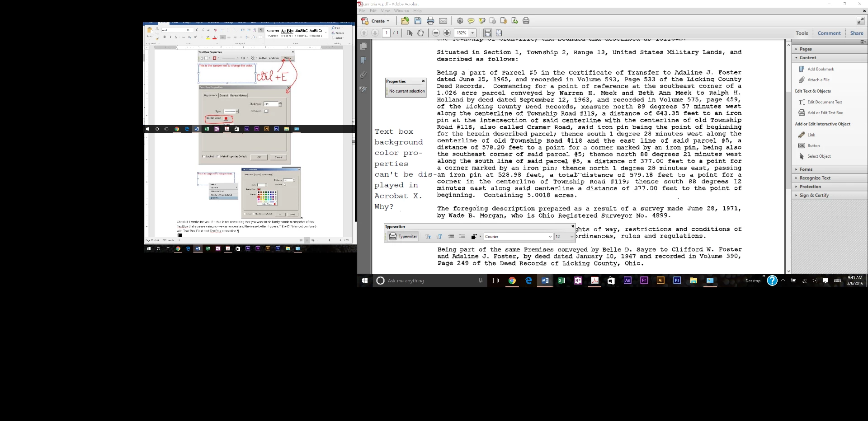
Task: Click Add Bookmark in Content panel
Action: (816, 69)
